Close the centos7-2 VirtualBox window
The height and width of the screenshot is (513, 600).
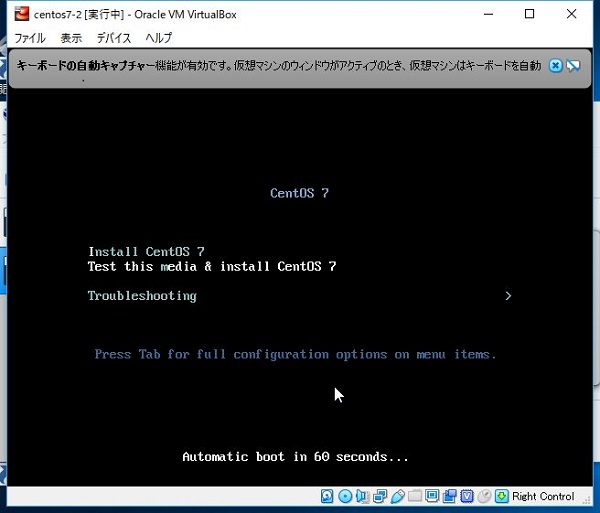(571, 14)
